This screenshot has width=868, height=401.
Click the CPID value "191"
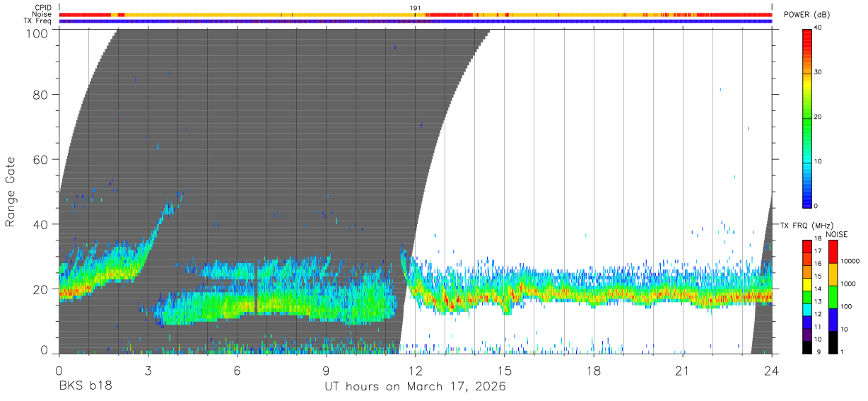(x=416, y=8)
